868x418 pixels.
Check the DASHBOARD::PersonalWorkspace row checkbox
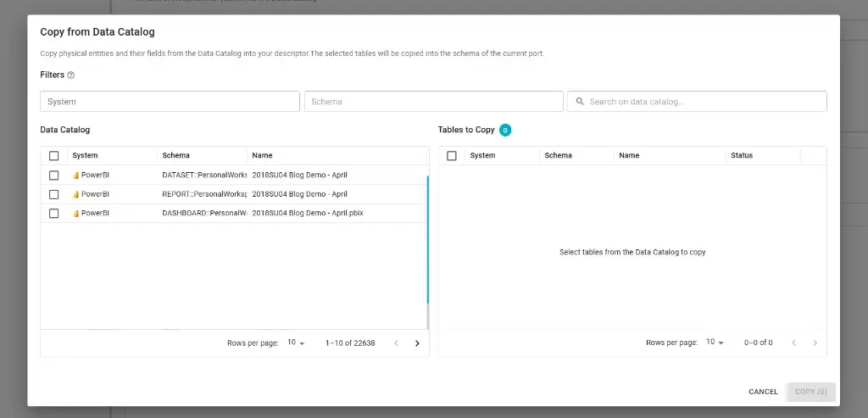[53, 213]
